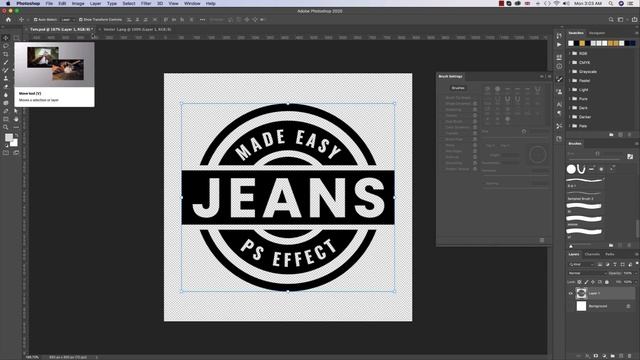This screenshot has width=640, height=360.
Task: Open the Paragraph panel icon in dock
Action: [x=559, y=113]
